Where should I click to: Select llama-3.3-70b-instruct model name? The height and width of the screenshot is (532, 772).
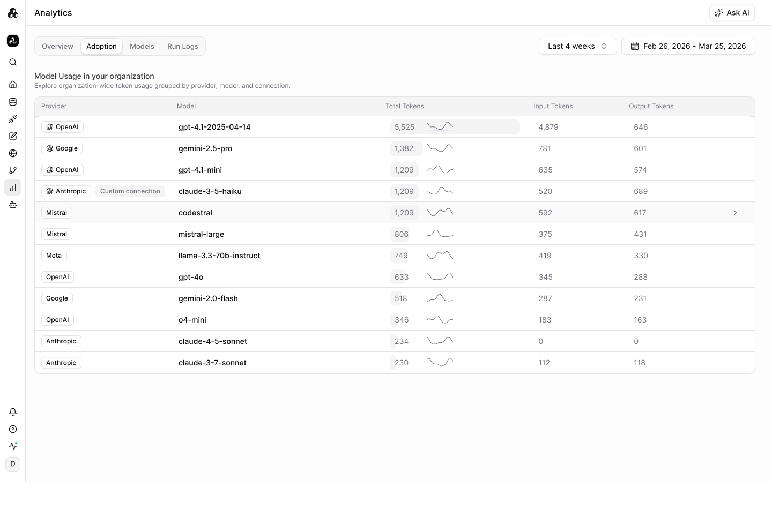click(x=219, y=256)
